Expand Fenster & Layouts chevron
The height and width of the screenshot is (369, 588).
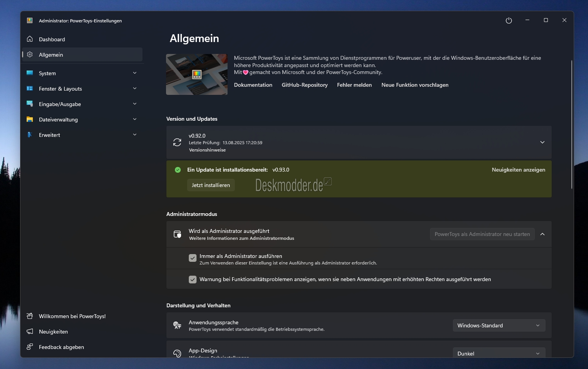pos(135,88)
